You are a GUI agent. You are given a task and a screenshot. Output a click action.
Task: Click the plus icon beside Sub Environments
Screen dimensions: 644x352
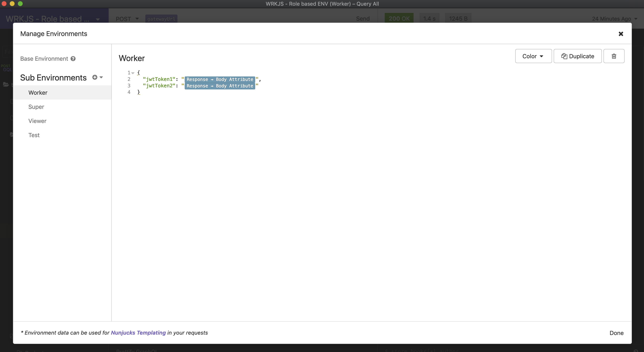click(x=95, y=77)
